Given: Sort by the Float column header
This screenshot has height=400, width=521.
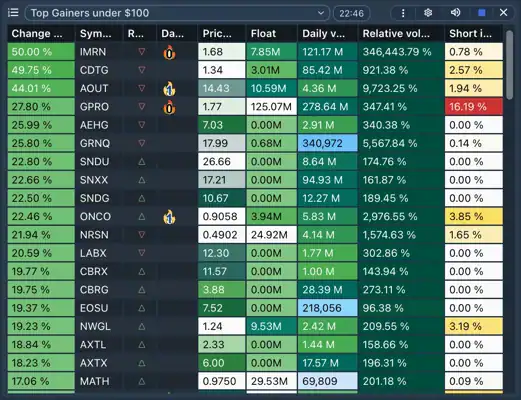Looking at the screenshot, I should 272,33.
